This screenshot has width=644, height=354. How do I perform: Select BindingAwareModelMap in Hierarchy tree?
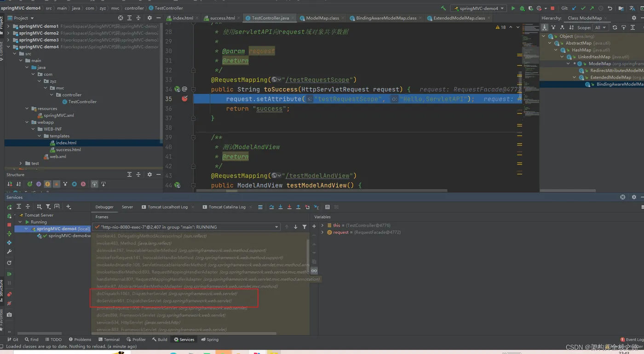coord(619,84)
